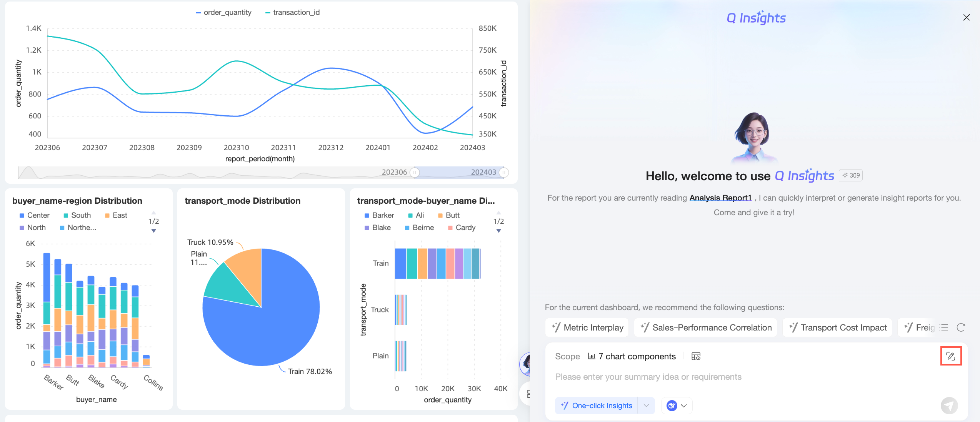This screenshot has width=980, height=422.
Task: Go to next legend page in buyer_name-region chart
Action: (153, 231)
